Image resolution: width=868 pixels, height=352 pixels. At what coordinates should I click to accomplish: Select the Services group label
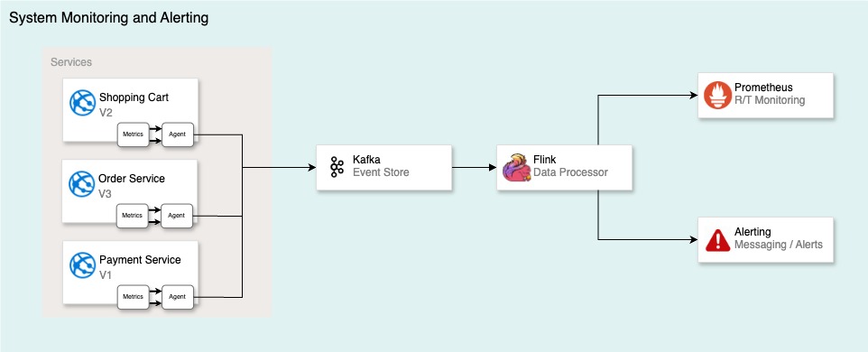tap(71, 62)
